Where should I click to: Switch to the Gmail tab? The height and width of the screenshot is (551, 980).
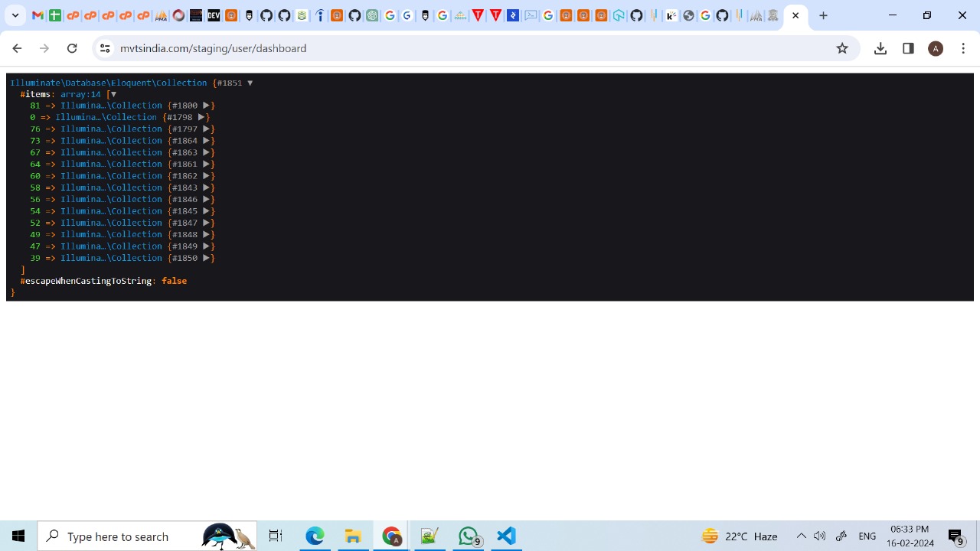point(38,15)
